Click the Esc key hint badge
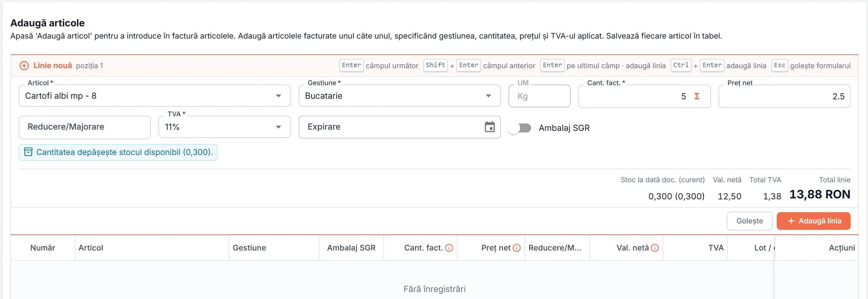The height and width of the screenshot is (299, 868). click(779, 65)
